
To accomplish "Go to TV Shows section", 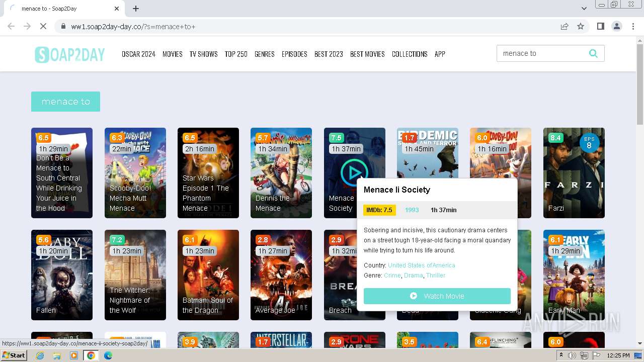I will 203,54.
